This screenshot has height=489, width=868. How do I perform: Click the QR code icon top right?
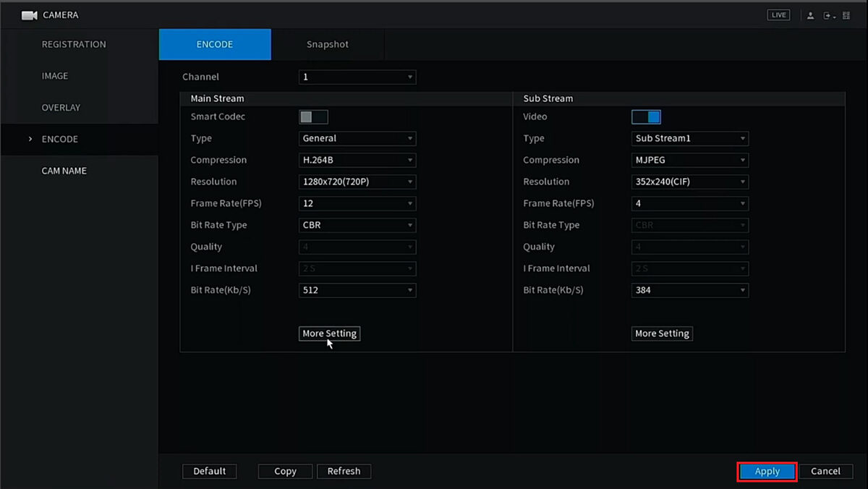(x=845, y=15)
